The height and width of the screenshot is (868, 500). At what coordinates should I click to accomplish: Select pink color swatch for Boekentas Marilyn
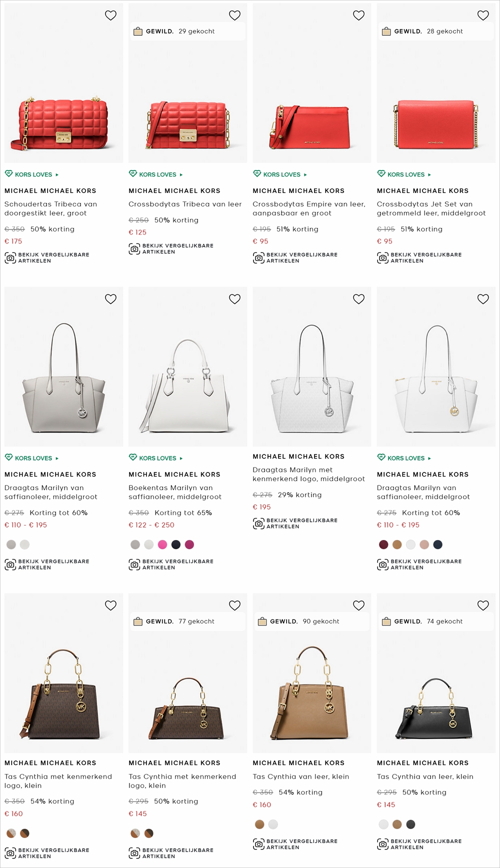pyautogui.click(x=162, y=544)
